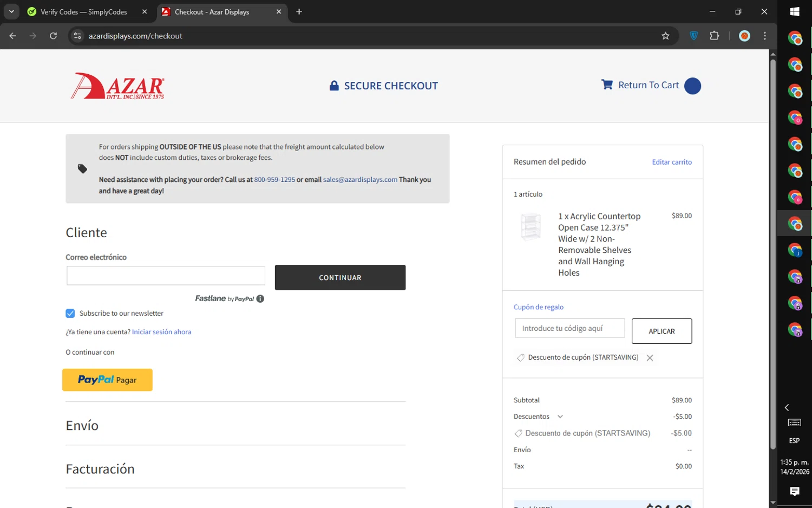Click the Fastlane info icon
This screenshot has height=508, width=812.
click(260, 298)
